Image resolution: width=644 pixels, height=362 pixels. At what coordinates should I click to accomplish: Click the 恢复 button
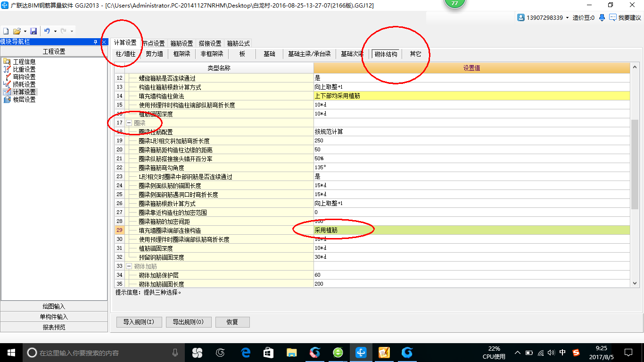[x=232, y=322]
